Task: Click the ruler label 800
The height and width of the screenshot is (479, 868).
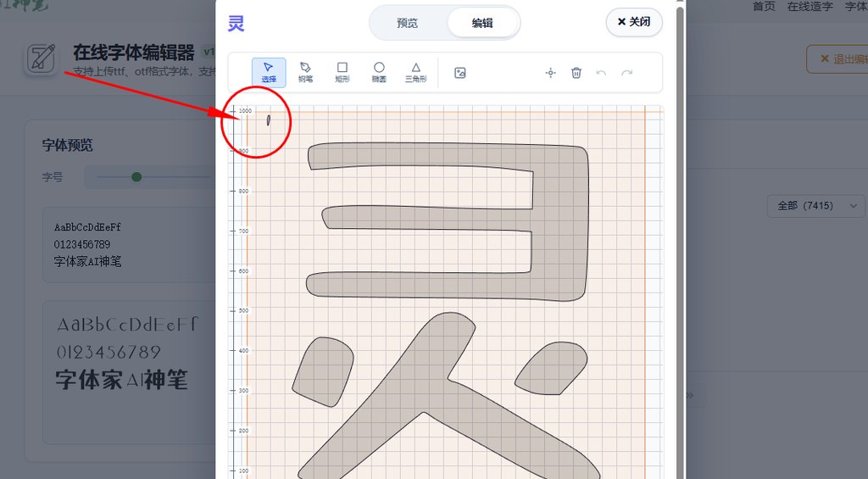Action: coord(243,191)
